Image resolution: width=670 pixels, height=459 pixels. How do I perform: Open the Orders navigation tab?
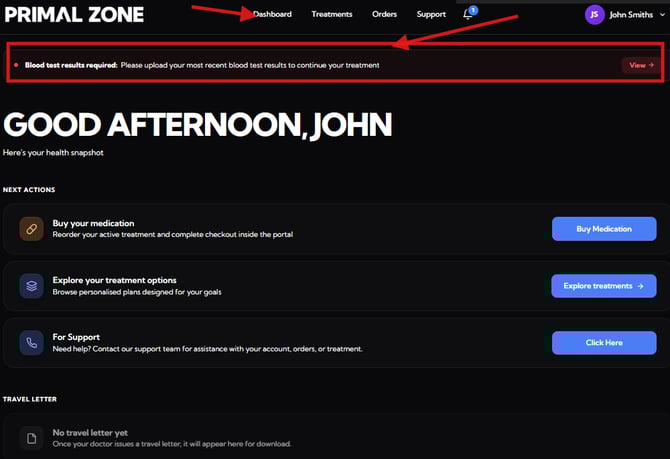coord(384,14)
